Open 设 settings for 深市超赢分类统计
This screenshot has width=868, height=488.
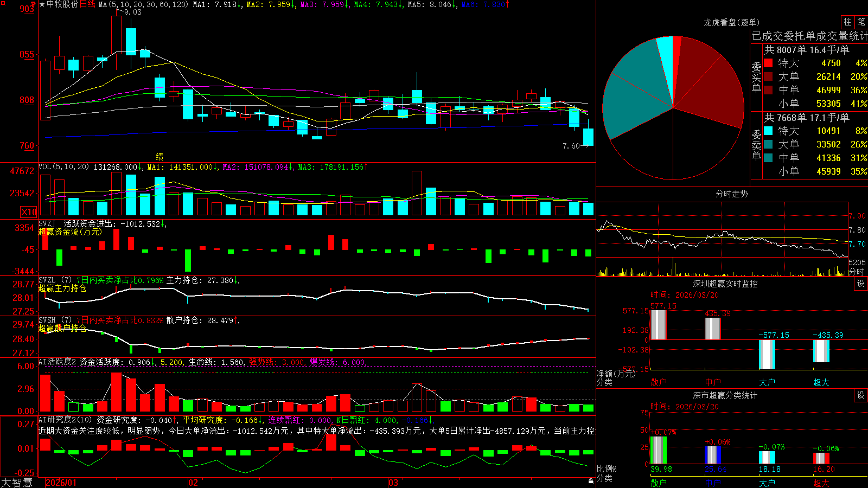tap(861, 395)
